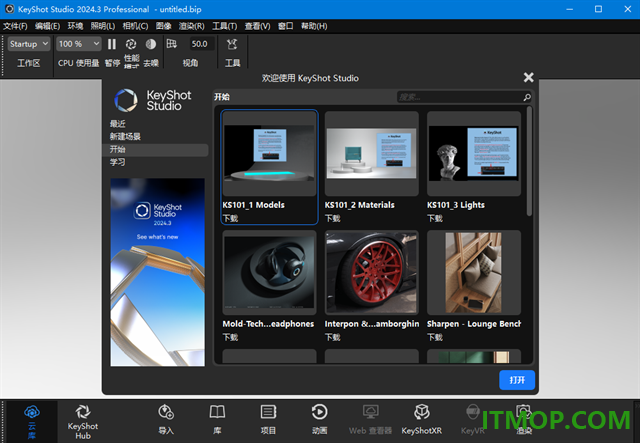Click the search magnifier icon in welcome dialog
The width and height of the screenshot is (640, 443).
[527, 97]
